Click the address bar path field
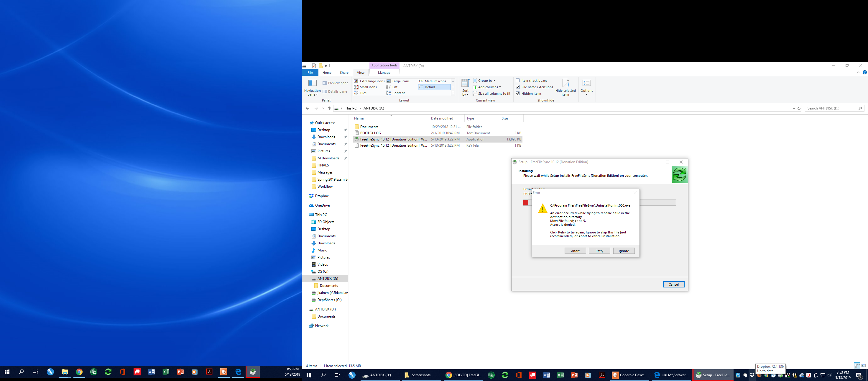The height and width of the screenshot is (381, 868). (564, 108)
